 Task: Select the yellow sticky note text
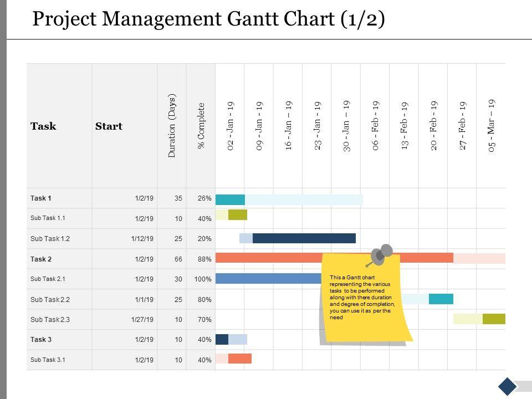tap(362, 297)
